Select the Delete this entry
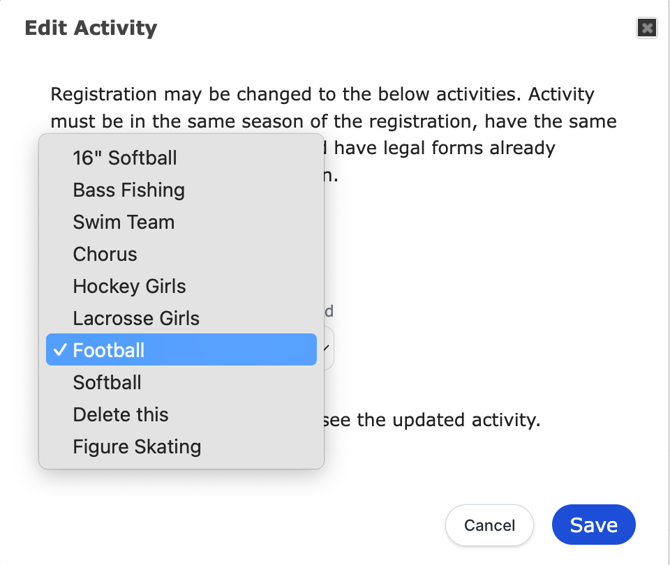Screen dimensions: 670x565 tap(181, 414)
